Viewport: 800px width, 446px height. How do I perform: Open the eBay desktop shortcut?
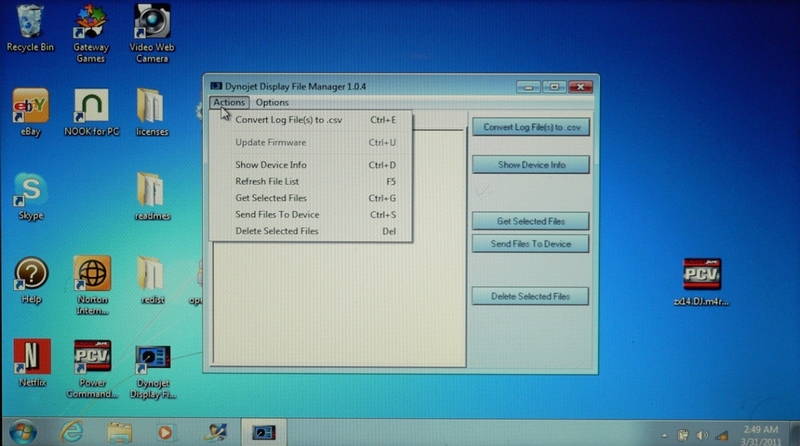coord(30,106)
